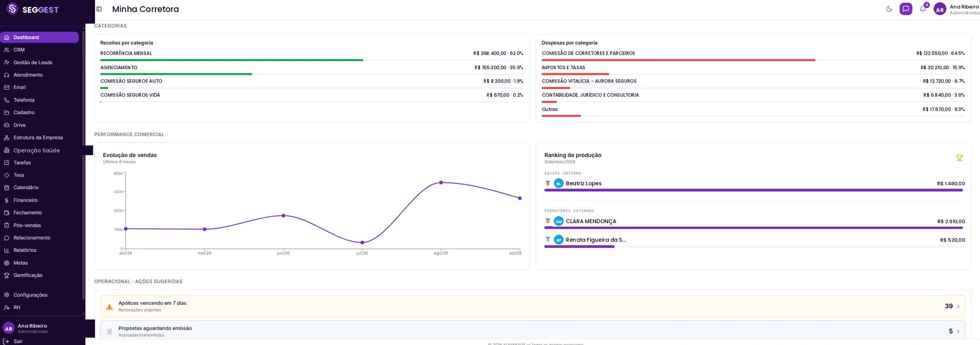Click the Minha Corretora page title
This screenshot has width=980, height=345.
(x=145, y=9)
